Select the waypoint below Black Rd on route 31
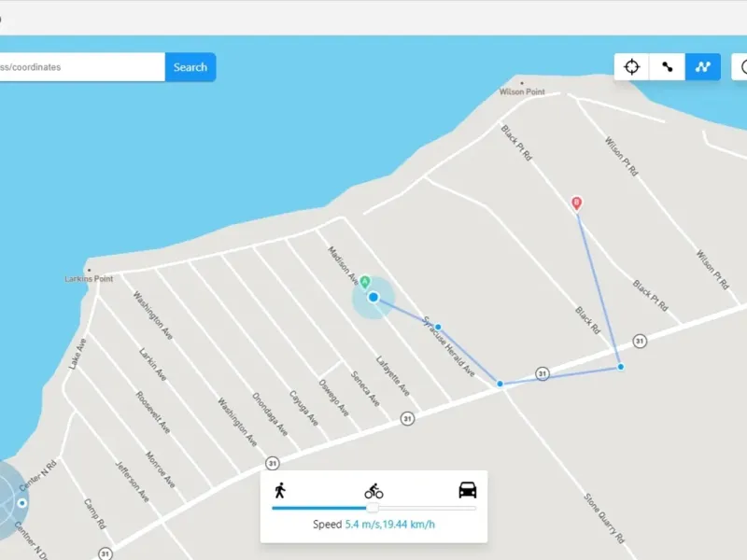The height and width of the screenshot is (560, 747). (x=621, y=367)
